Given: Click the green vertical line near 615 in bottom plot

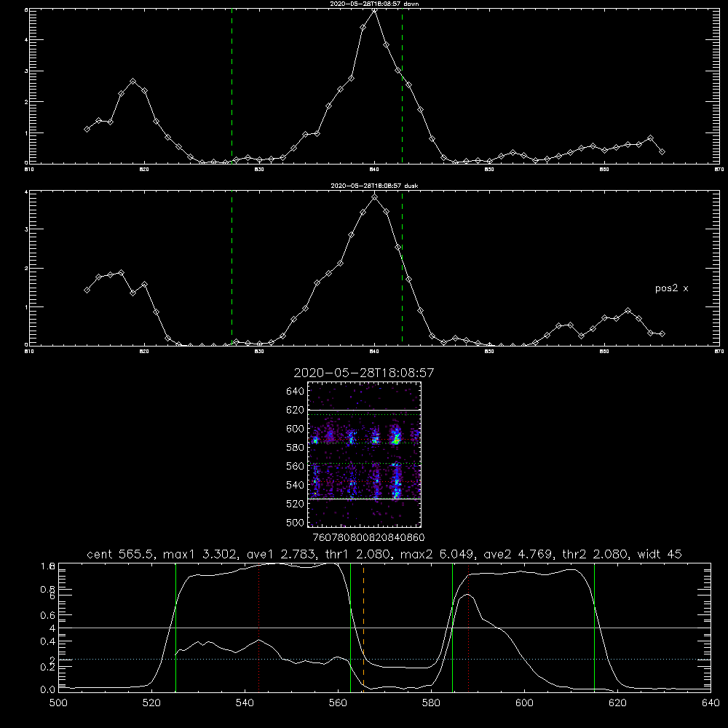Looking at the screenshot, I should (x=594, y=627).
